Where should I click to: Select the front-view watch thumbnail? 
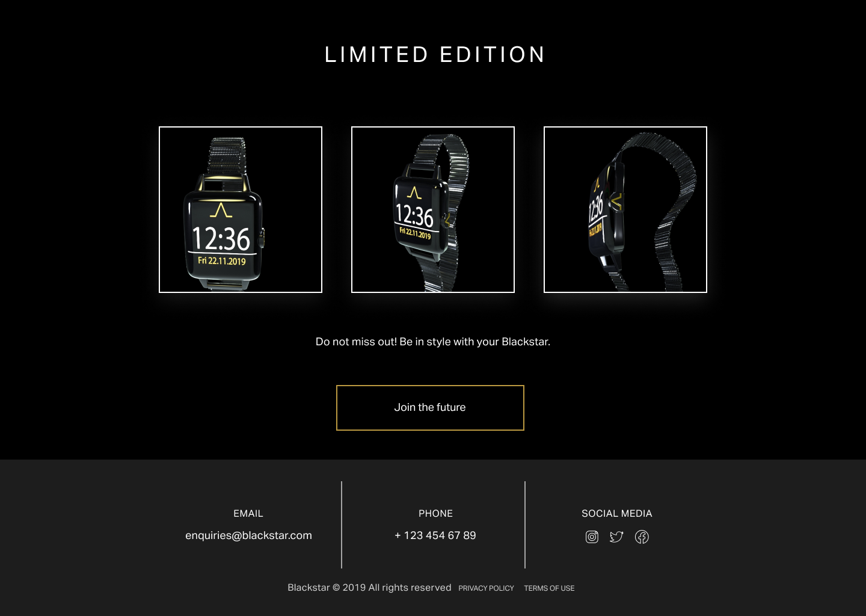tap(241, 209)
